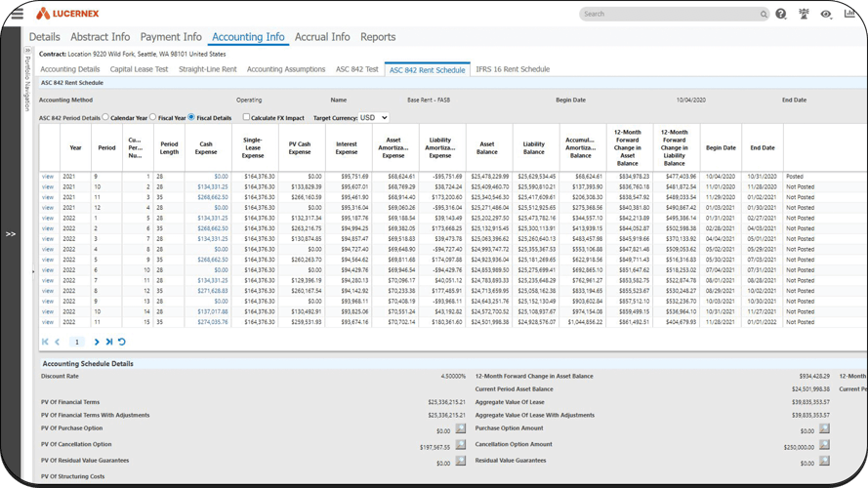Click end date 01/01/2022 cell
This screenshot has height=488, width=868.
[763, 322]
